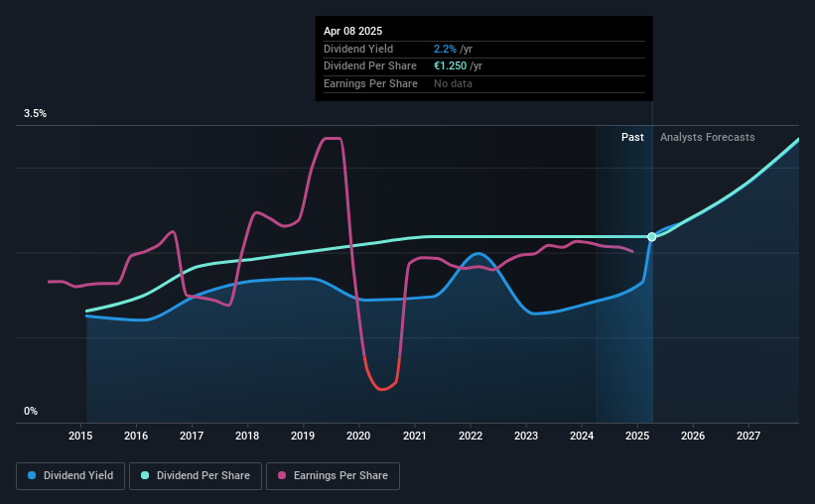This screenshot has height=504, width=815.
Task: Click the Apr 08 2025 tooltip date
Action: (353, 31)
